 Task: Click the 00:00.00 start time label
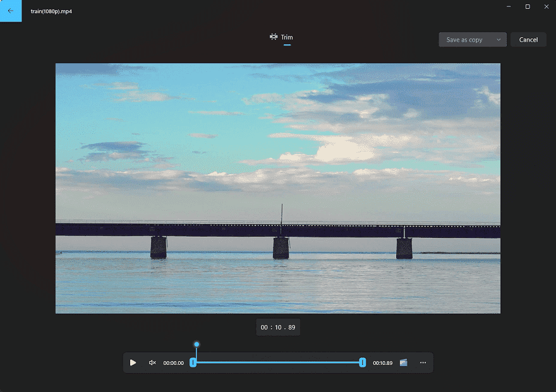click(x=173, y=363)
